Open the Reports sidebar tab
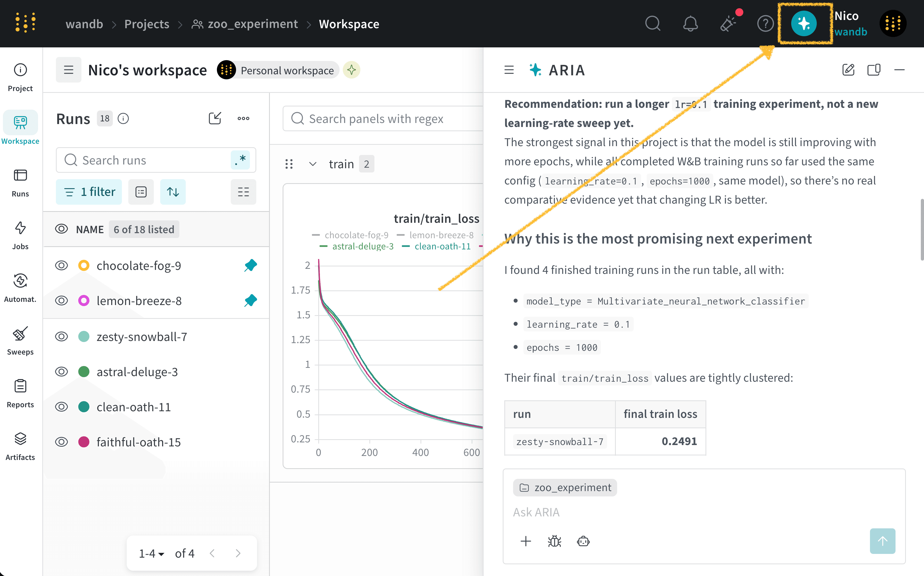This screenshot has height=576, width=924. (x=20, y=394)
